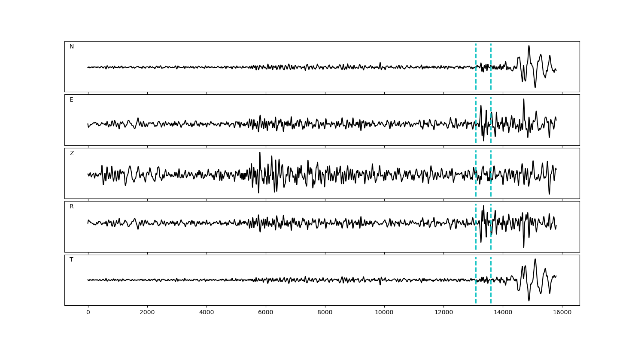
Task: Click the tallest peak of the N waveform
Action: [529, 46]
